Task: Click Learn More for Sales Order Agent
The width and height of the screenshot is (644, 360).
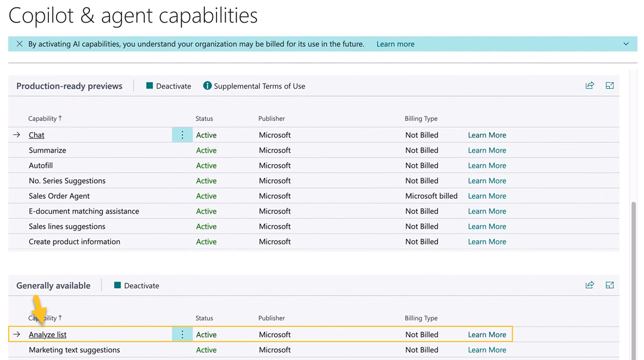Action: coord(486,196)
